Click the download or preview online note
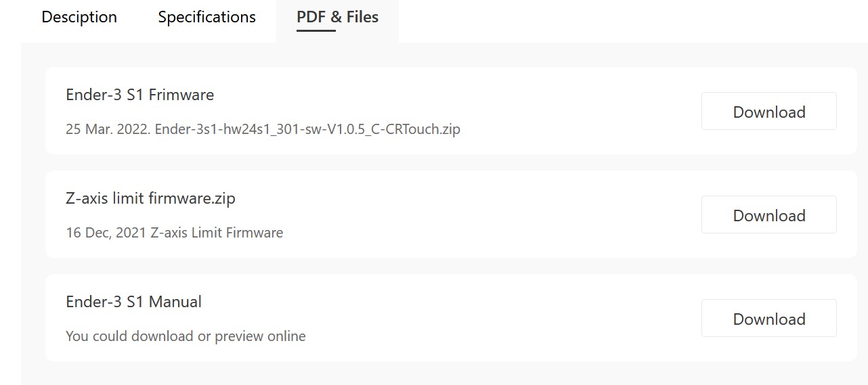 coord(186,336)
